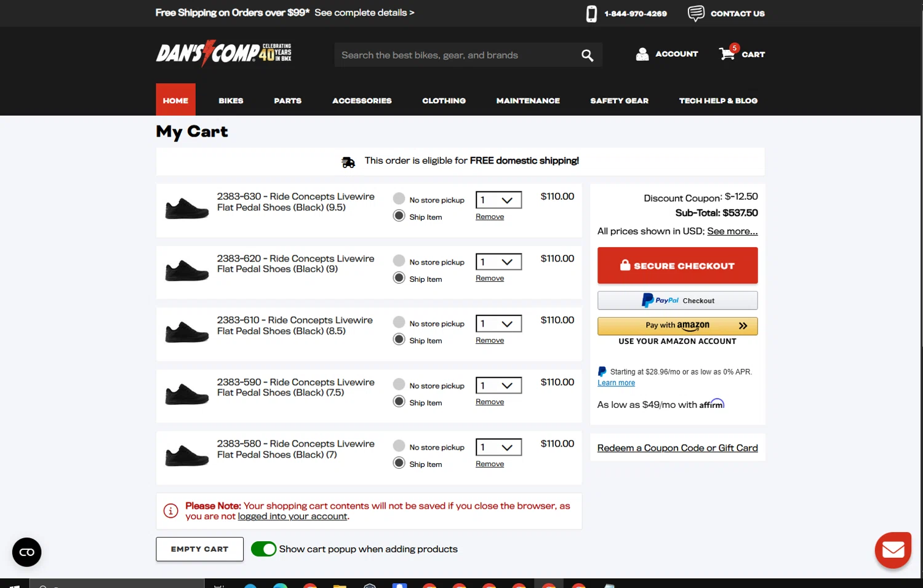The image size is (923, 588).
Task: Open shoe thumbnail for size 9.5 item
Action: point(187,209)
